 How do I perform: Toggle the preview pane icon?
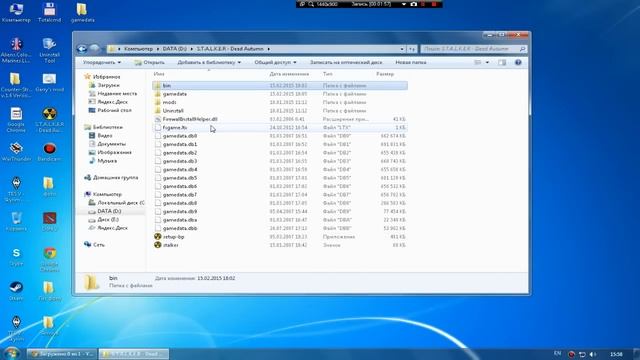(502, 62)
